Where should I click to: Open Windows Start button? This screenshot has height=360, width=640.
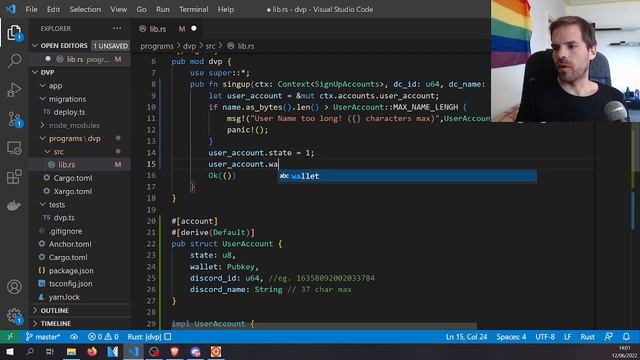tap(10, 351)
